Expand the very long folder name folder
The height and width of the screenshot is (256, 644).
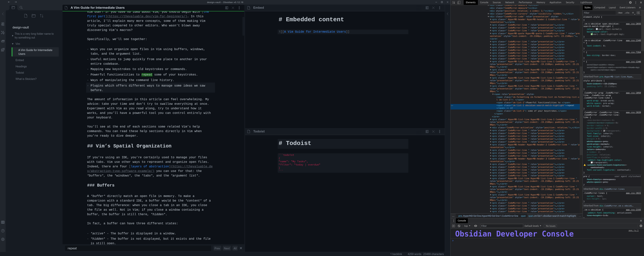point(13,35)
